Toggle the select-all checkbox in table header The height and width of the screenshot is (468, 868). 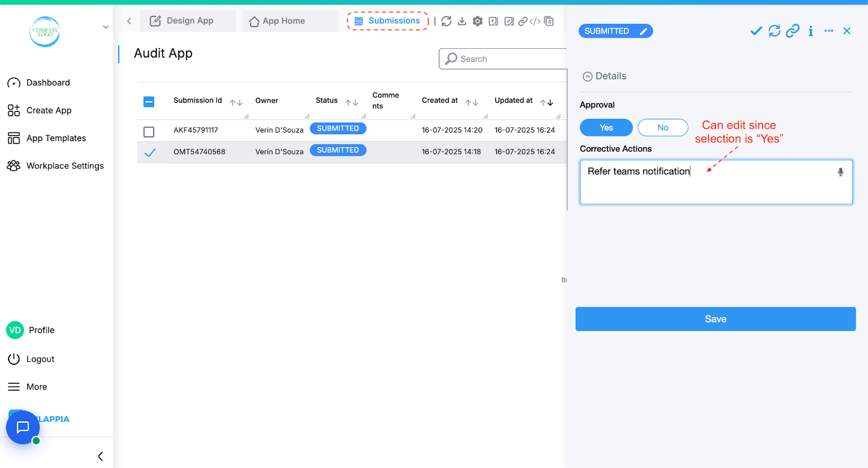click(149, 102)
